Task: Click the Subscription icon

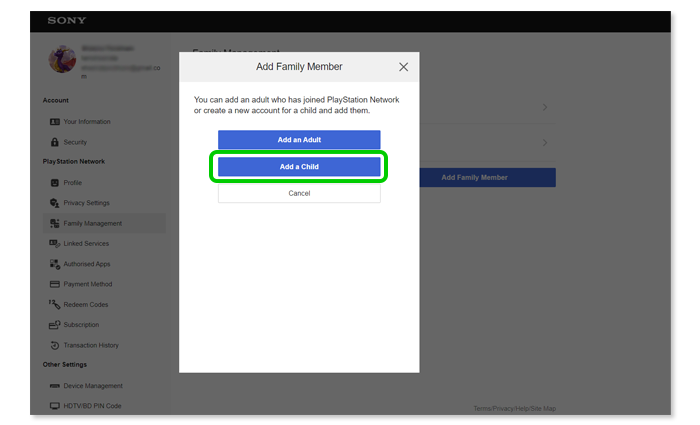Action: tap(54, 325)
